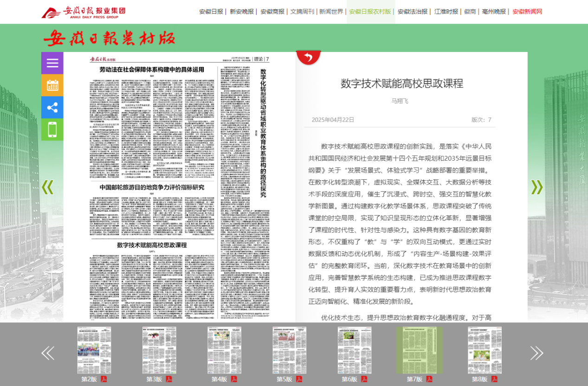Viewport: 588px width, 386px height.
Task: Open the orange calendar date picker icon
Action: tap(52, 85)
